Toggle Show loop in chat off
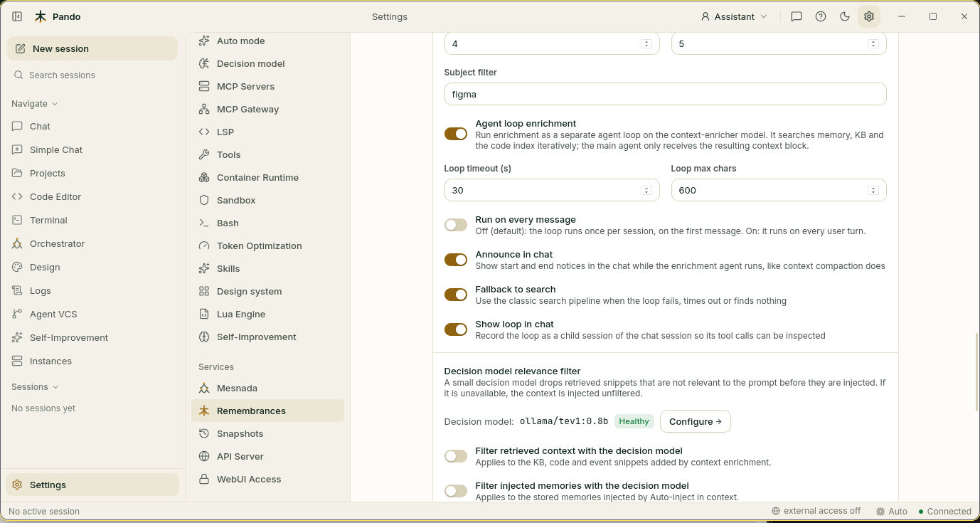This screenshot has width=980, height=523. (x=456, y=329)
